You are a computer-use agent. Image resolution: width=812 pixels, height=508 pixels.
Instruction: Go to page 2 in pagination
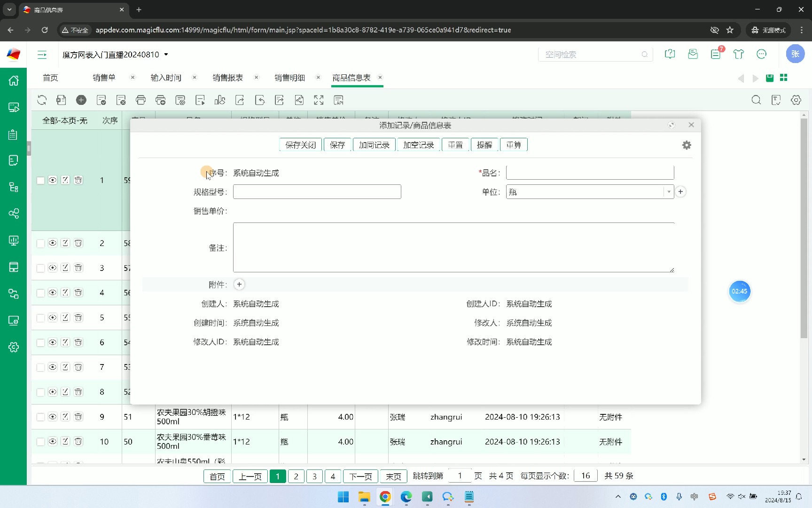coord(296,476)
